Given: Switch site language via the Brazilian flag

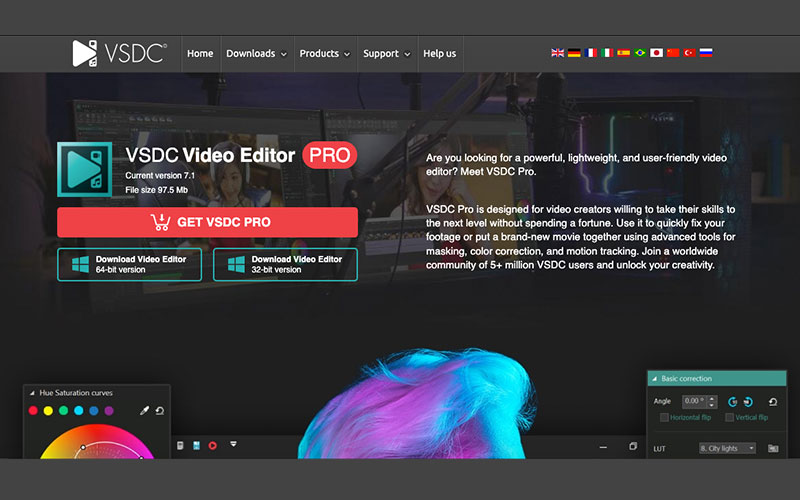Looking at the screenshot, I should click(640, 53).
